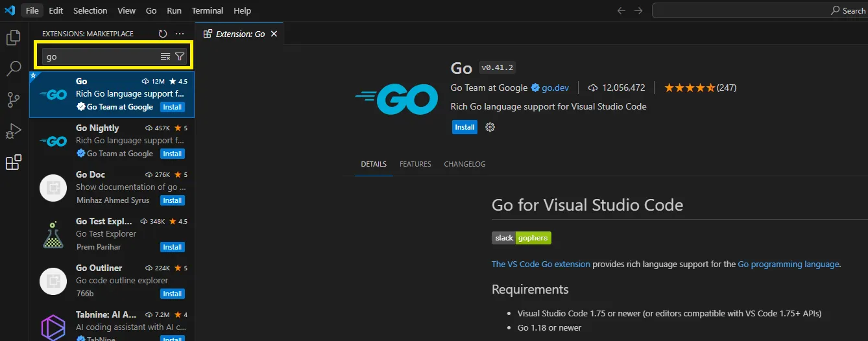Click the main Install button for Go
Viewport: 868px width, 341px height.
click(464, 127)
